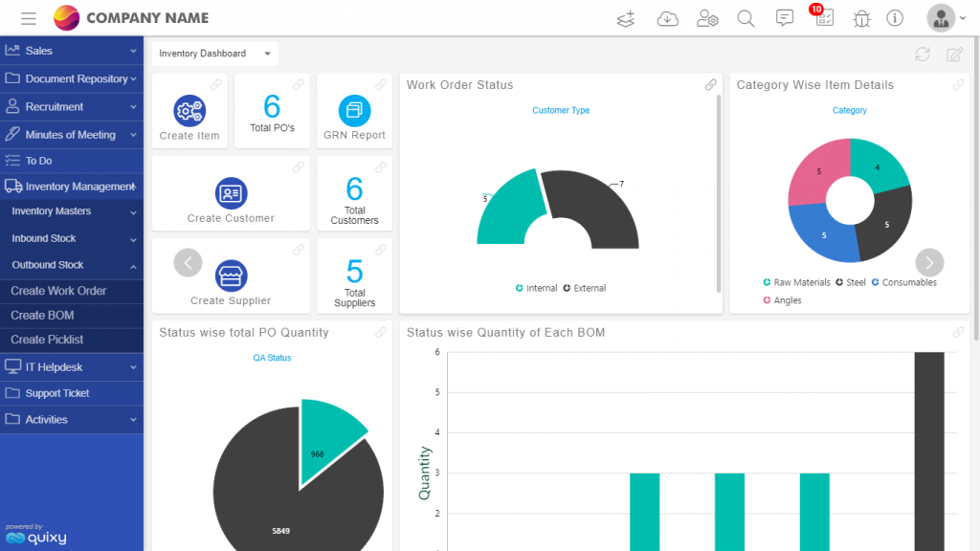
Task: Click Total Suppliers count 5
Action: click(x=354, y=272)
